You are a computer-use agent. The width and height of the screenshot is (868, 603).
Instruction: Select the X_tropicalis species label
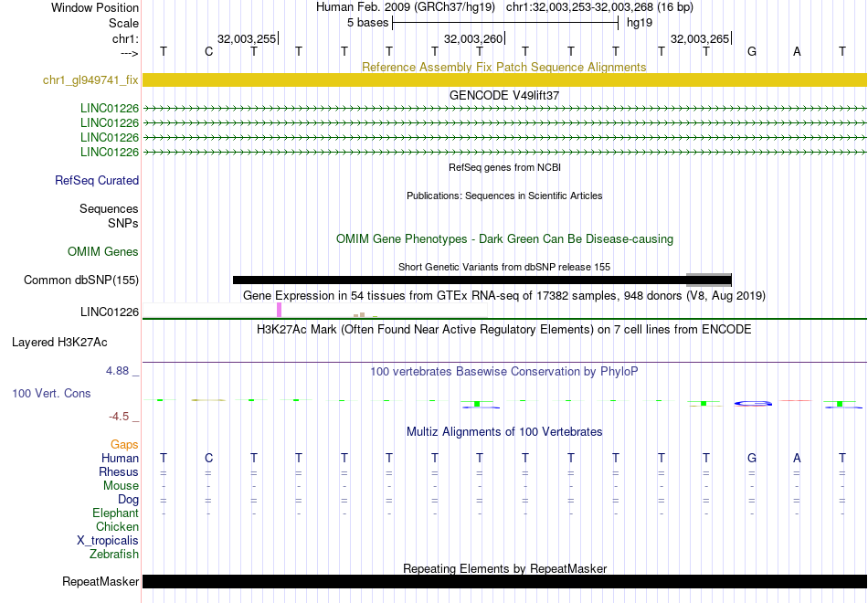pos(108,541)
